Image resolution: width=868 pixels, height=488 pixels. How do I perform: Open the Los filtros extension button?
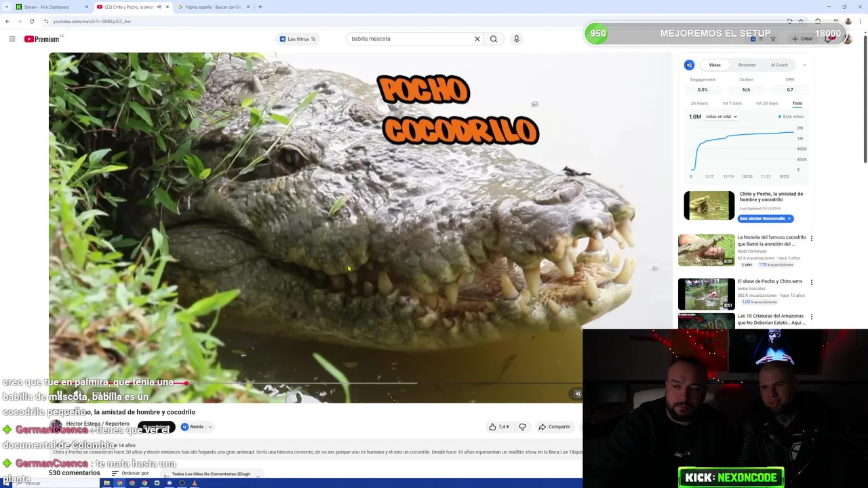click(x=298, y=39)
